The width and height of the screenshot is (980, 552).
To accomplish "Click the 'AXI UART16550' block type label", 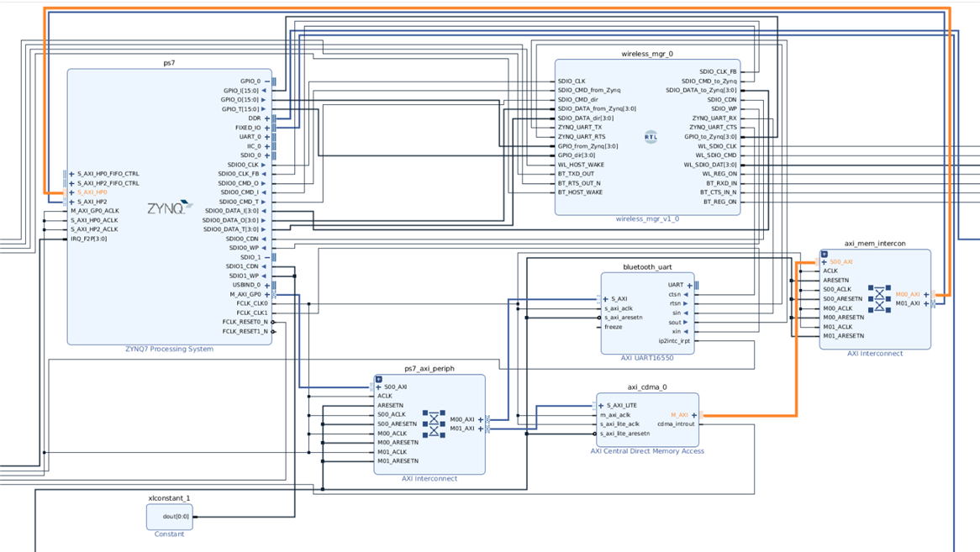I will [x=647, y=358].
